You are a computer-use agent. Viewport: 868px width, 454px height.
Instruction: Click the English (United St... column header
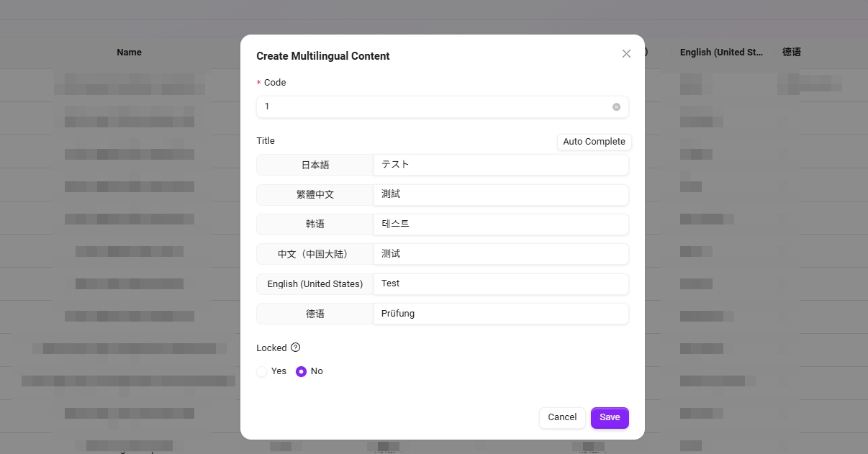point(722,53)
